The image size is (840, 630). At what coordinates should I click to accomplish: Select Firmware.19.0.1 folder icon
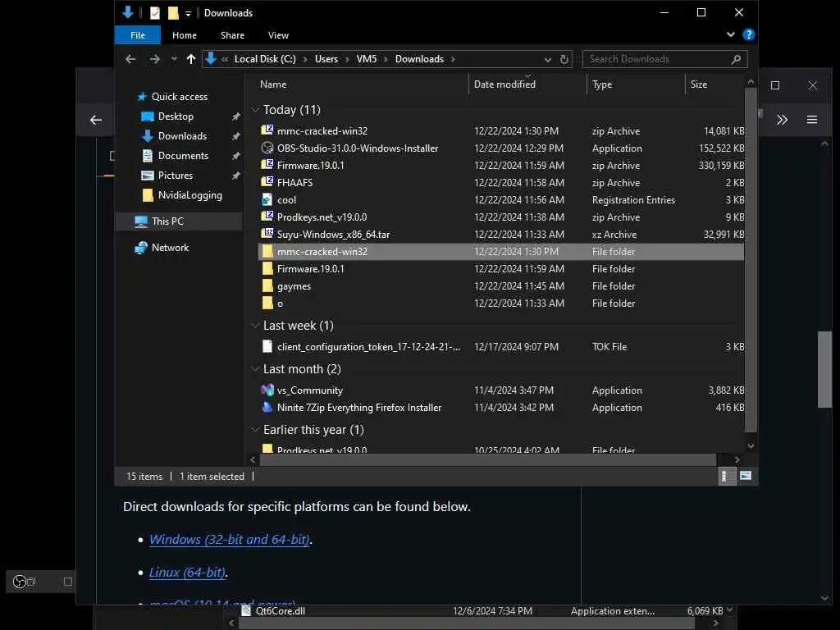267,268
